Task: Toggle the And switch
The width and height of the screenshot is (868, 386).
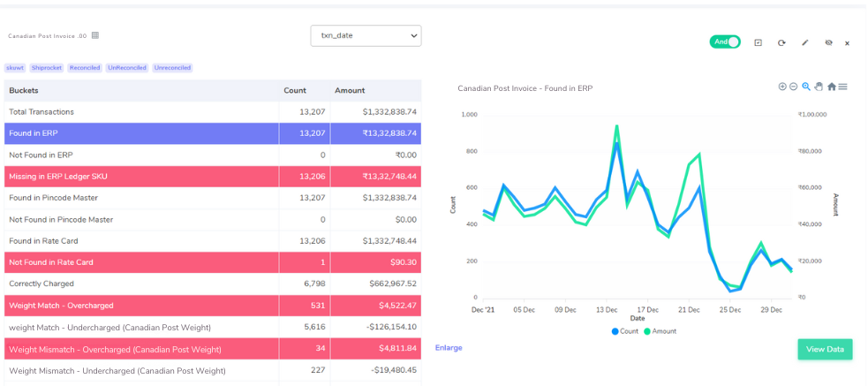Action: coord(725,42)
